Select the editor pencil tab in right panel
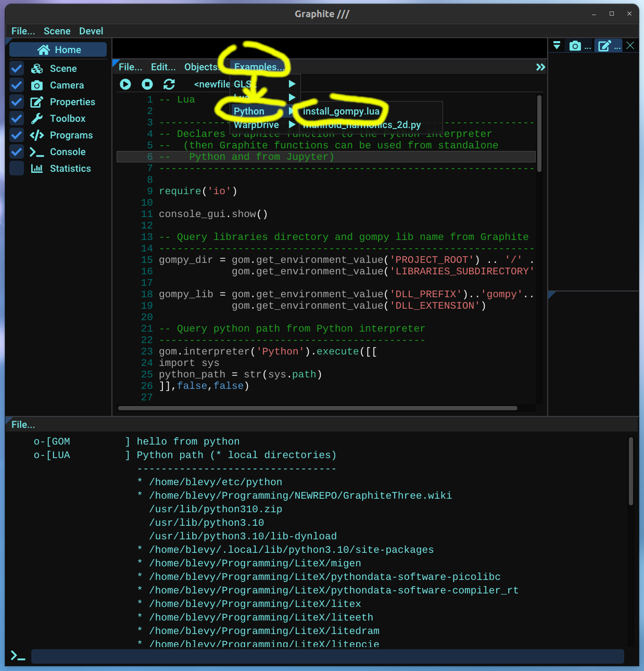644x671 pixels. pos(604,46)
